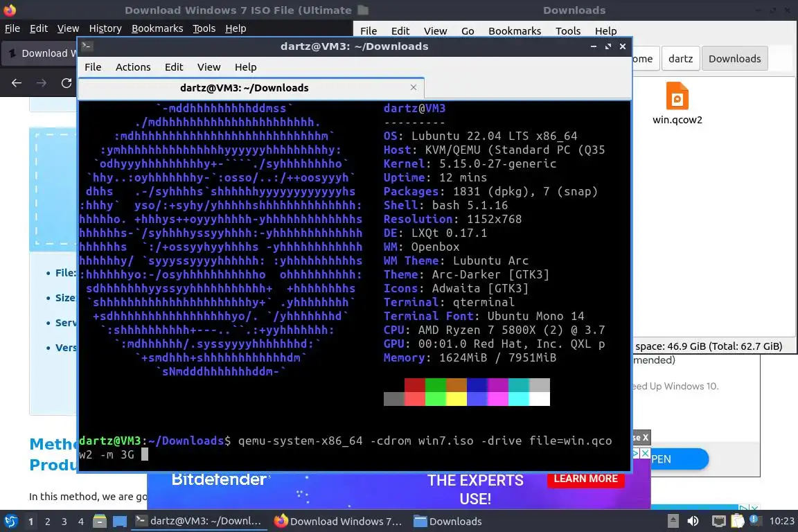The width and height of the screenshot is (798, 532).
Task: Click the taskbar clock showing 10:23
Action: [781, 522]
